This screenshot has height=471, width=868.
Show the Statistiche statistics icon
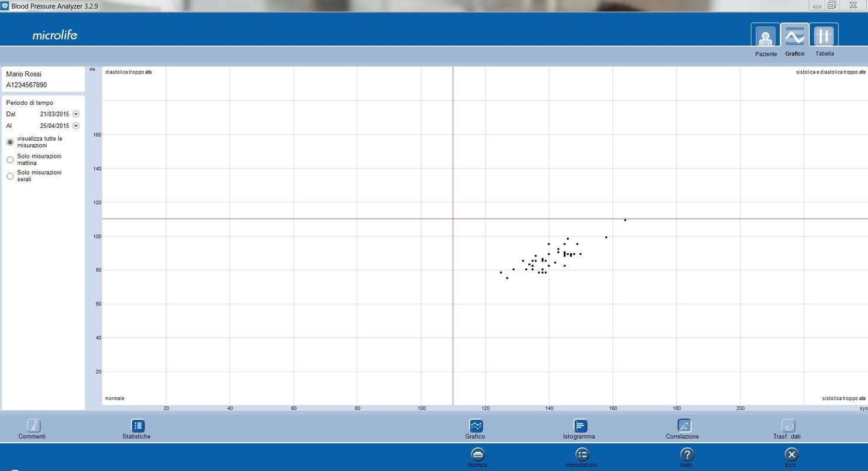[x=137, y=426]
